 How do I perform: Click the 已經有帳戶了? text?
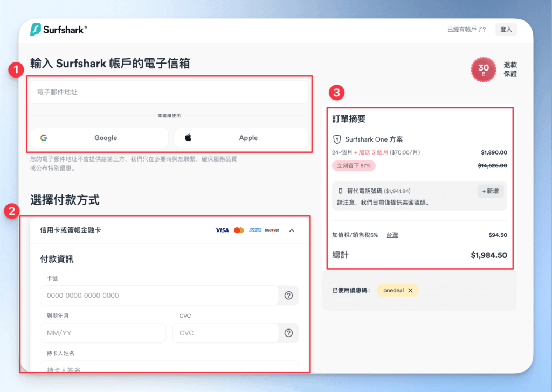pyautogui.click(x=466, y=30)
